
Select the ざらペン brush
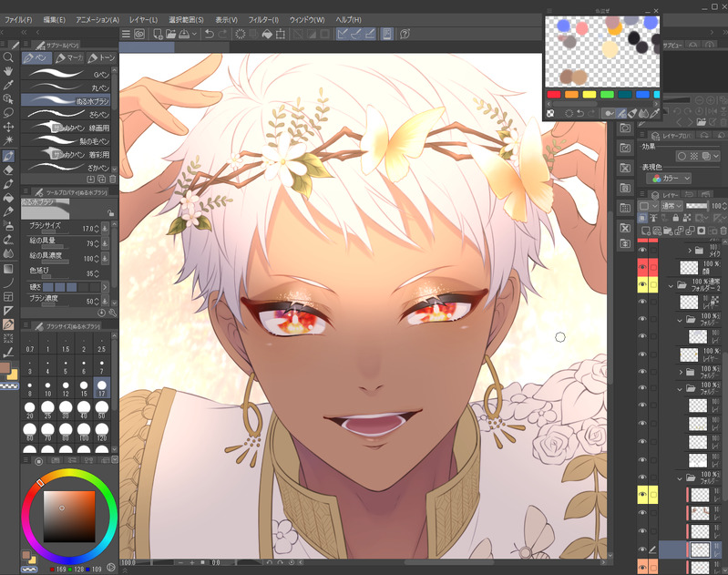pos(66,114)
